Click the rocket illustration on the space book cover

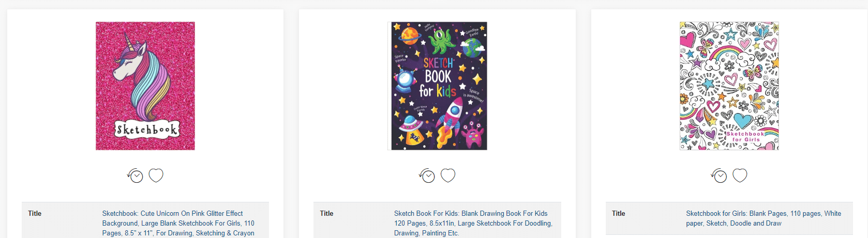pyautogui.click(x=448, y=122)
